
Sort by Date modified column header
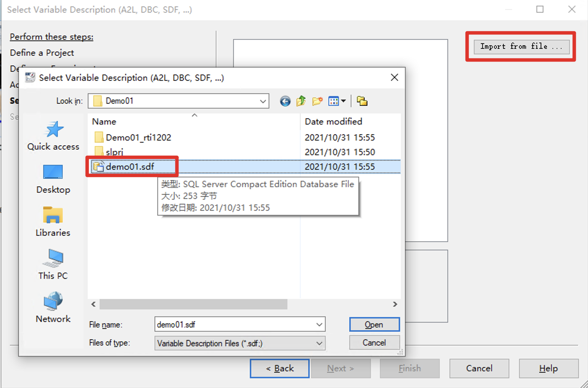click(333, 121)
